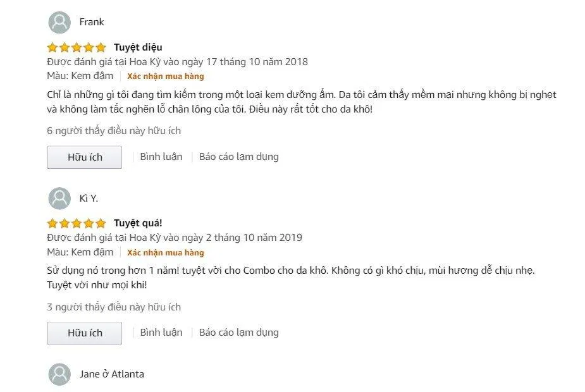
Task: Click the "Xác nhận mua hàng" badge on Frank's review
Action: pos(166,76)
